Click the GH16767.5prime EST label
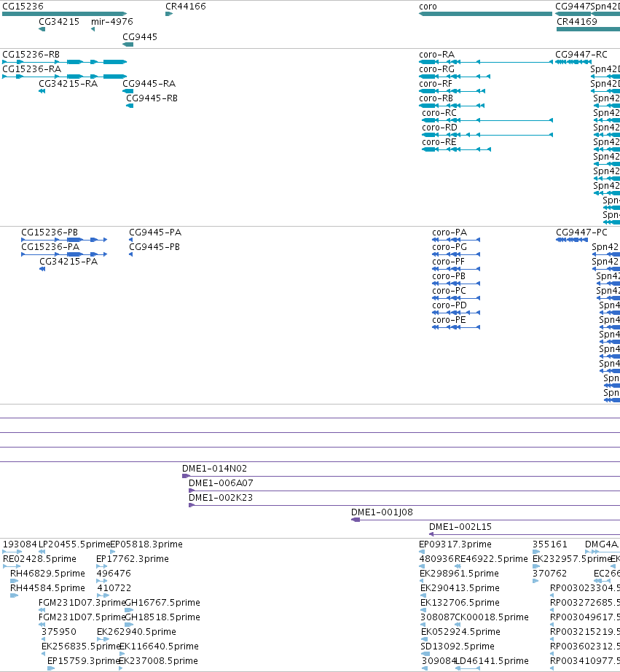Screen dimensions: 620x672 [x=162, y=603]
